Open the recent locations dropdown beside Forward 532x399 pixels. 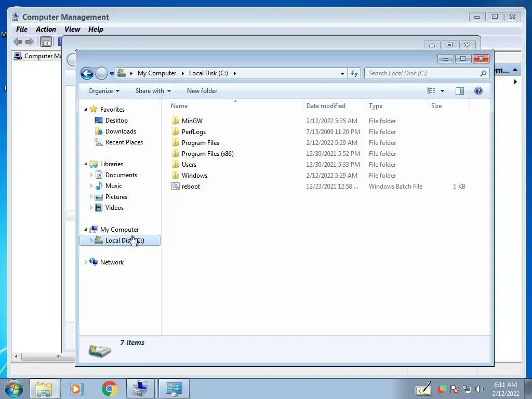click(112, 74)
